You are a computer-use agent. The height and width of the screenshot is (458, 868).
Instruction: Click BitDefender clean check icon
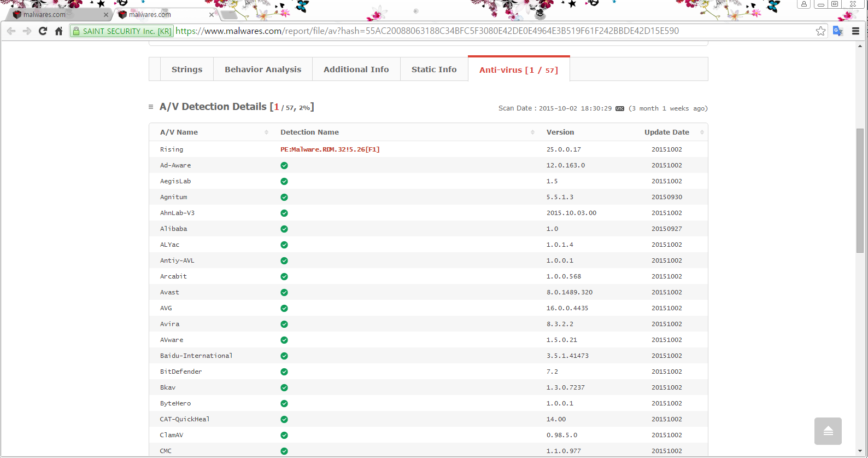coord(284,372)
